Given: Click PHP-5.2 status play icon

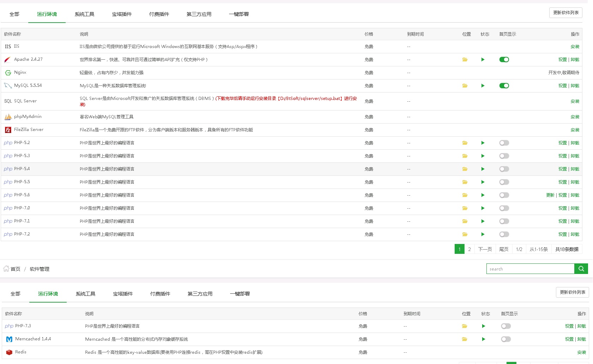Looking at the screenshot, I should (483, 143).
